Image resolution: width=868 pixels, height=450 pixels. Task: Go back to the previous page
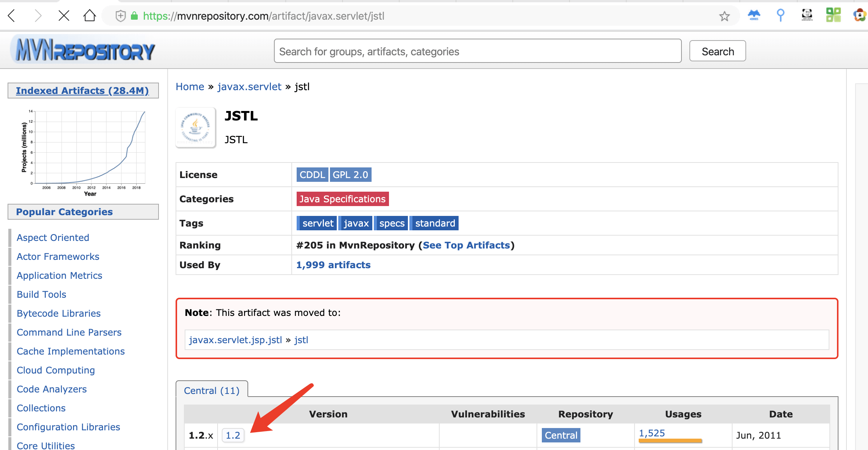coord(12,16)
